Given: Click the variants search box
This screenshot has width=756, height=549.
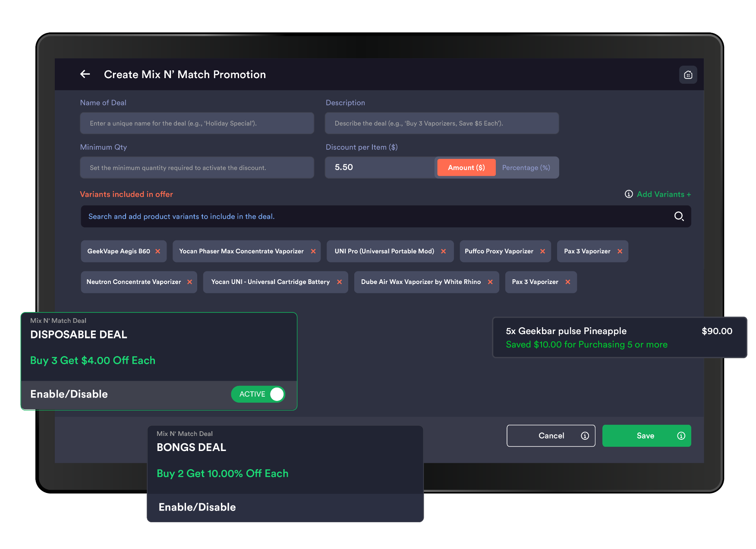Looking at the screenshot, I should click(375, 216).
